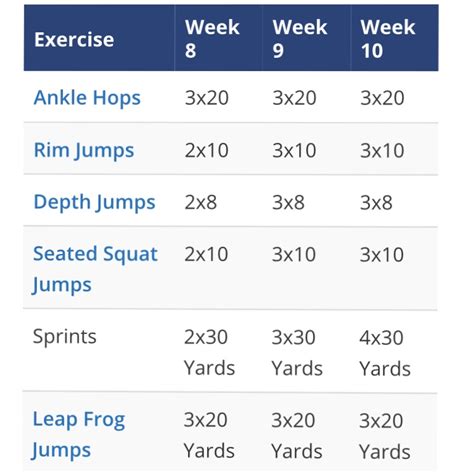
Task: Click Sprints Week 8 value 2x30 Yards
Action: point(209,352)
